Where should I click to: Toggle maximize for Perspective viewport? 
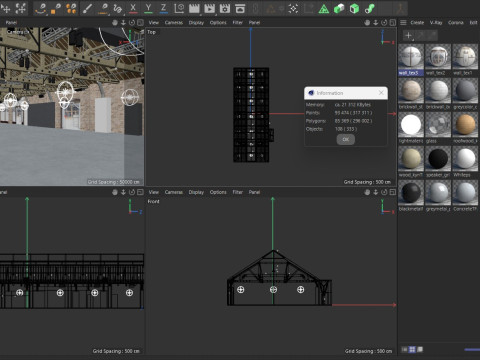[140, 23]
